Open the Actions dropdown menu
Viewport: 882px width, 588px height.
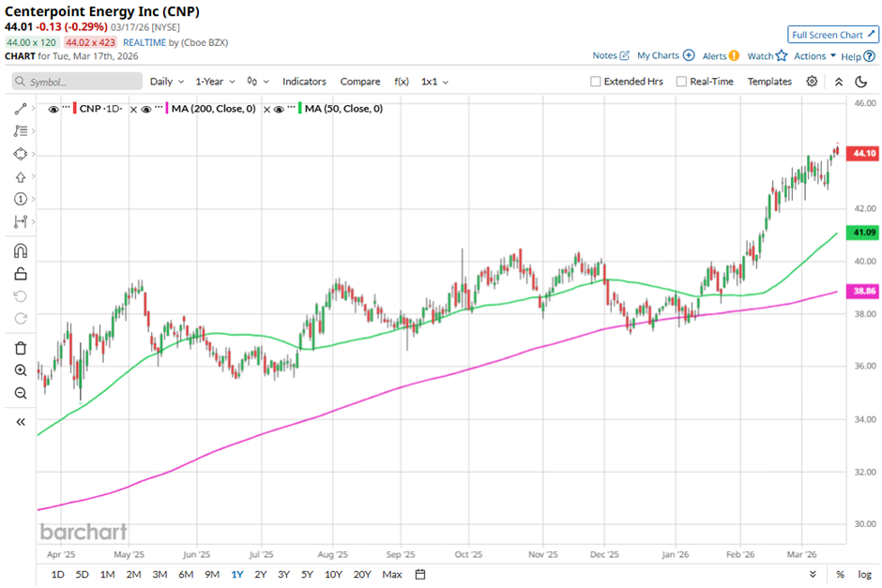(x=814, y=56)
